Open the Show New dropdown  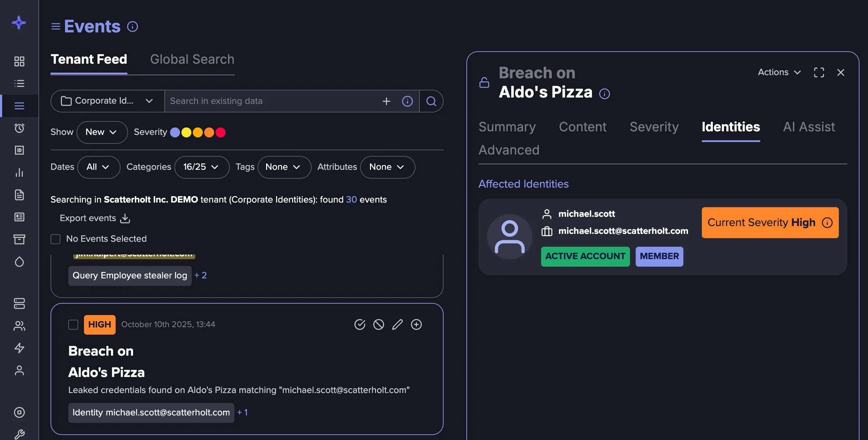pos(102,132)
